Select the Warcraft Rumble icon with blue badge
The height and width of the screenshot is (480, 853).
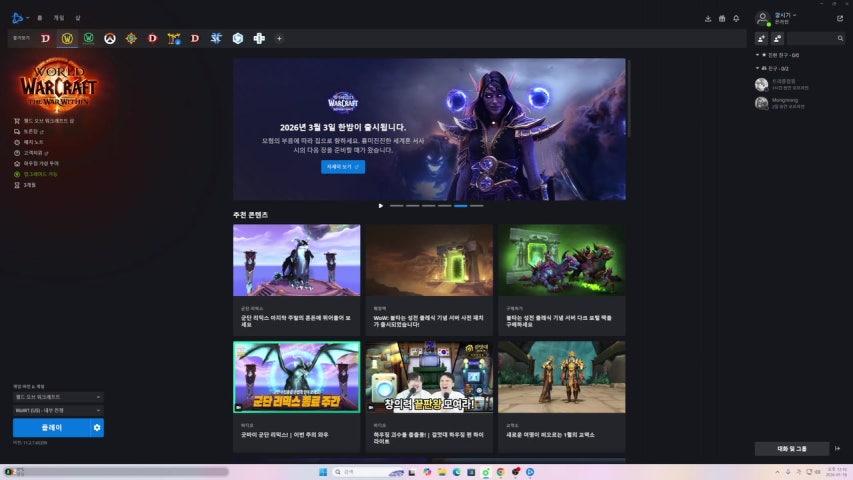click(174, 38)
